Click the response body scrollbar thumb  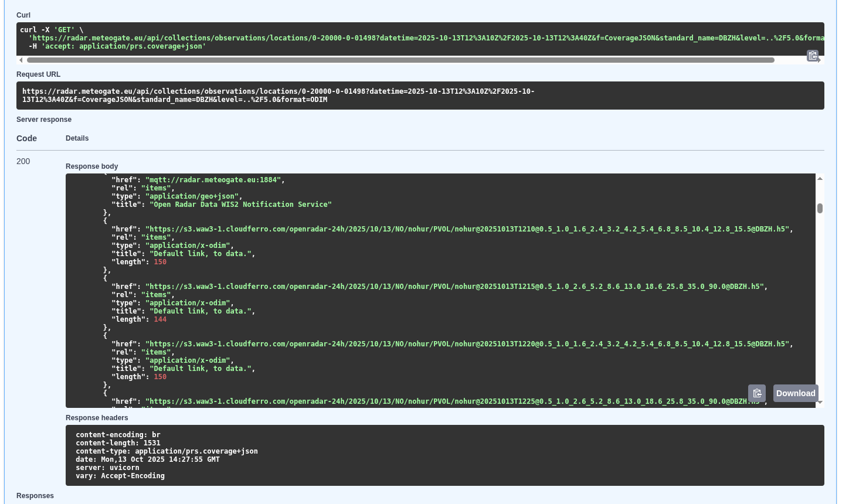[x=820, y=208]
